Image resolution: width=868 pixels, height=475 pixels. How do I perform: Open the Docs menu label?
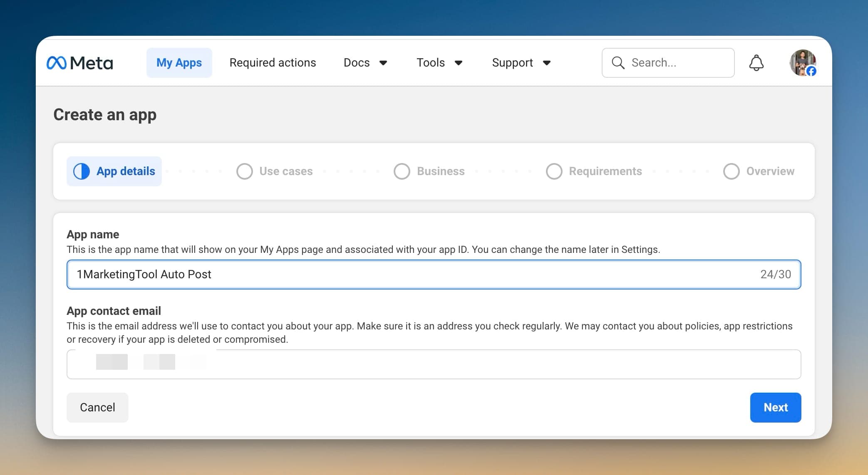(x=357, y=63)
